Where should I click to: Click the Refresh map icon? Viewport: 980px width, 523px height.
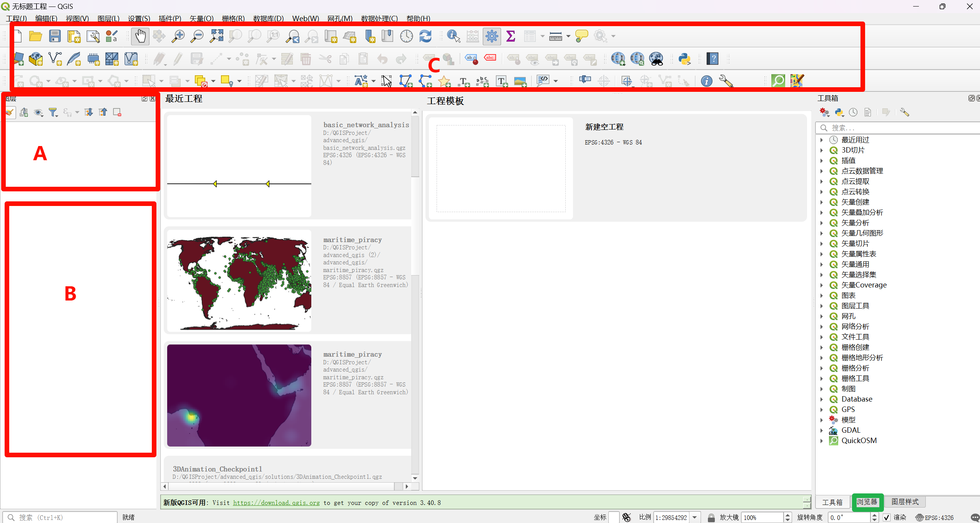[425, 36]
